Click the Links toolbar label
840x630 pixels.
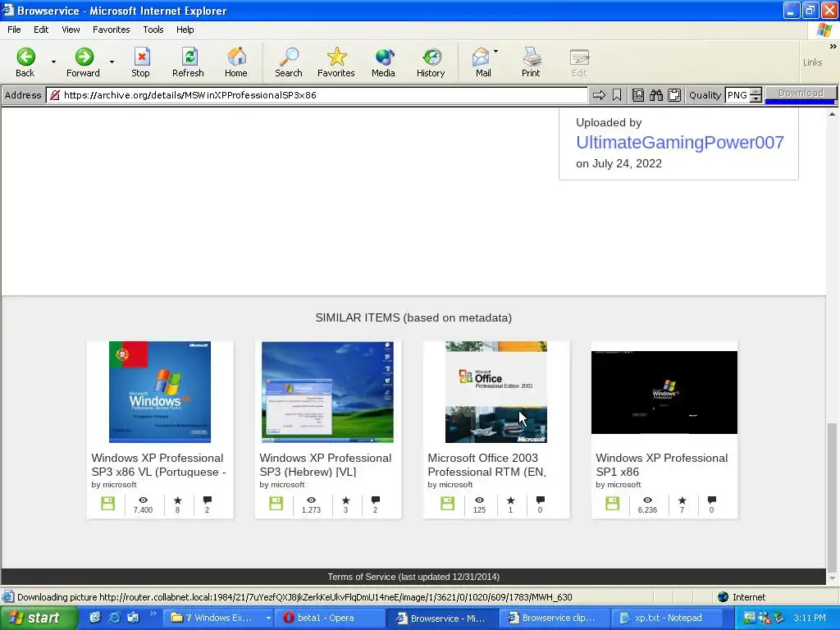[812, 62]
